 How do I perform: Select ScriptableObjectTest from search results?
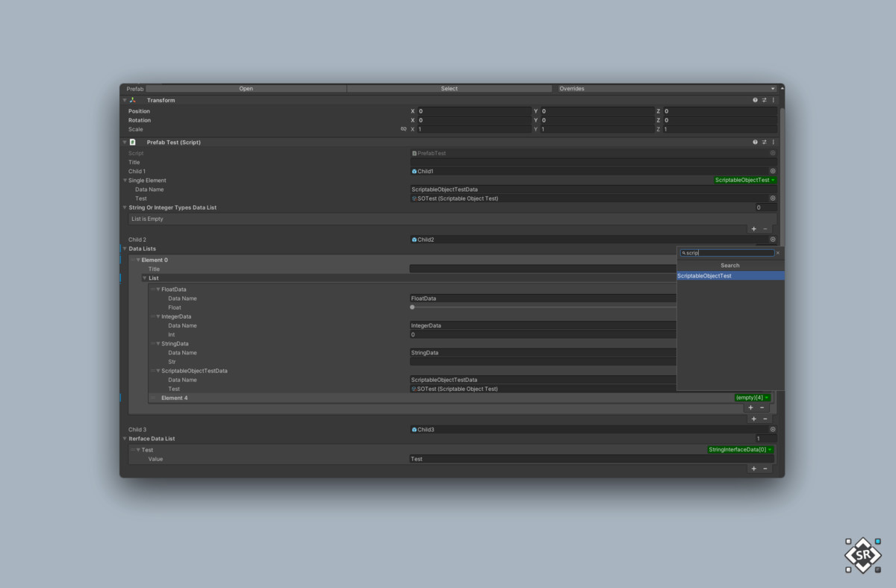(730, 276)
